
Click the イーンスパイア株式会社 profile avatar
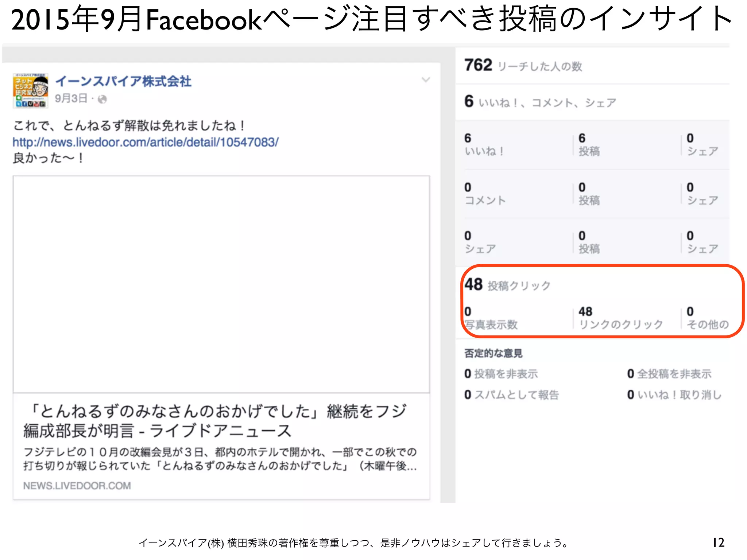coord(31,90)
